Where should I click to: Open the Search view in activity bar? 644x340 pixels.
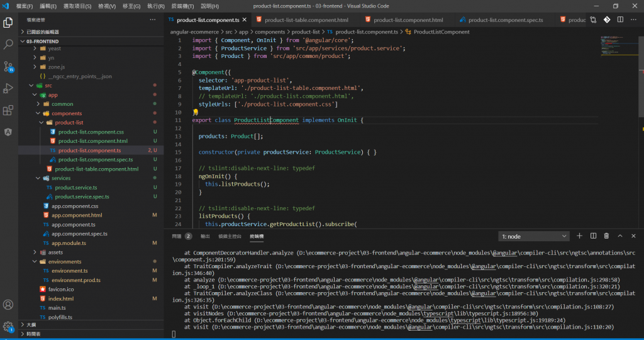9,44
